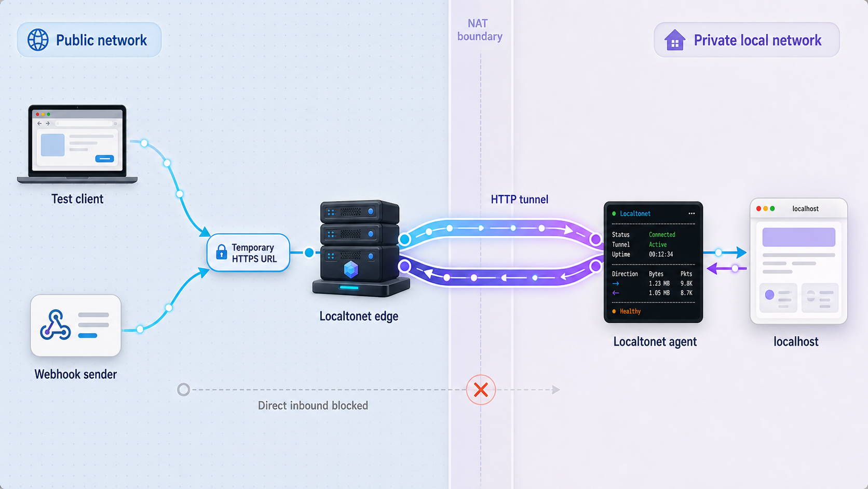Click the webhook logo in the sender card

pyautogui.click(x=55, y=325)
